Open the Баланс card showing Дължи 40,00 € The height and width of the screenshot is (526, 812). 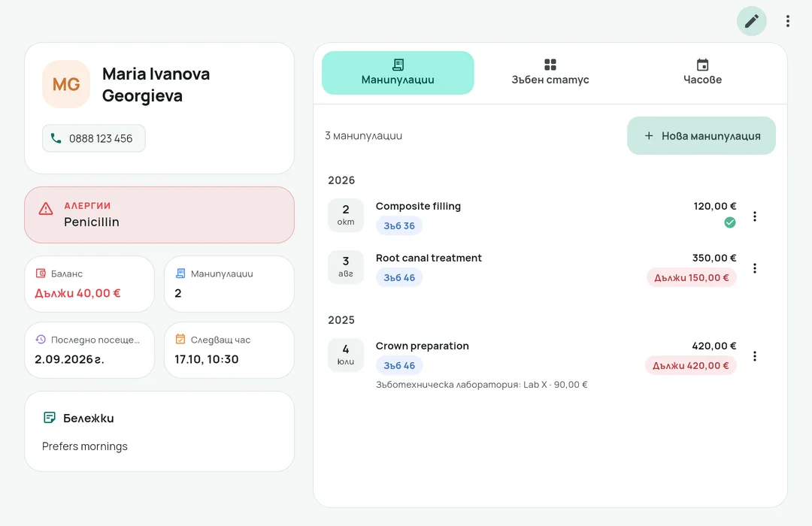(x=89, y=284)
